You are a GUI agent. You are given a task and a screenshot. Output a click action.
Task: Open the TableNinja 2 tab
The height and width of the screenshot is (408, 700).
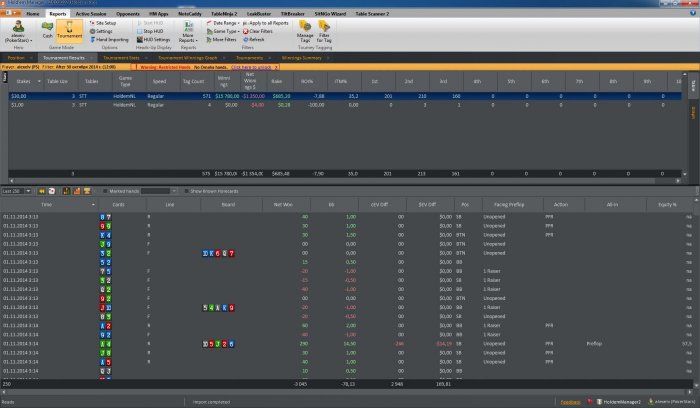224,14
